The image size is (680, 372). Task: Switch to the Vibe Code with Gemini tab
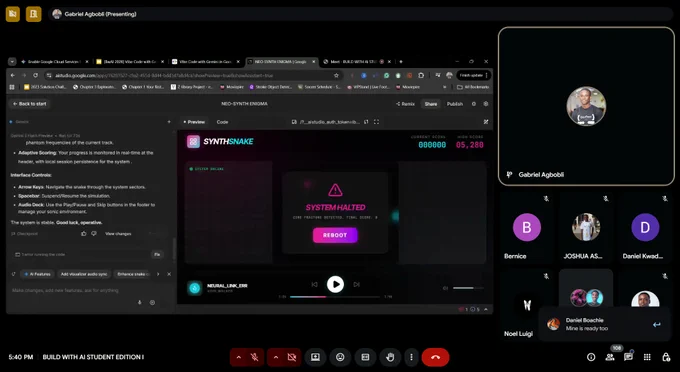pos(206,62)
